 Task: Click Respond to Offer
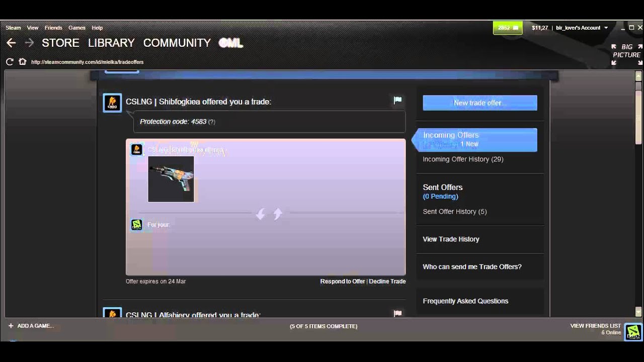pyautogui.click(x=343, y=282)
